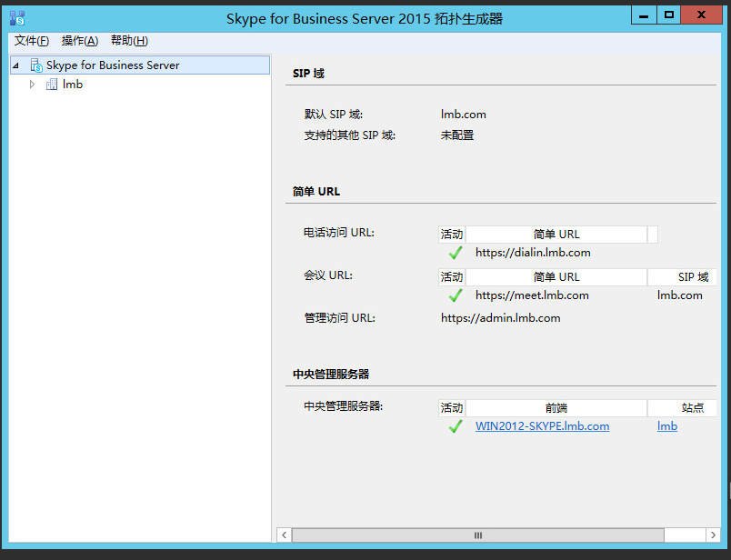Click the horizontal scrollbar right arrow
This screenshot has width=731, height=560.
(714, 535)
